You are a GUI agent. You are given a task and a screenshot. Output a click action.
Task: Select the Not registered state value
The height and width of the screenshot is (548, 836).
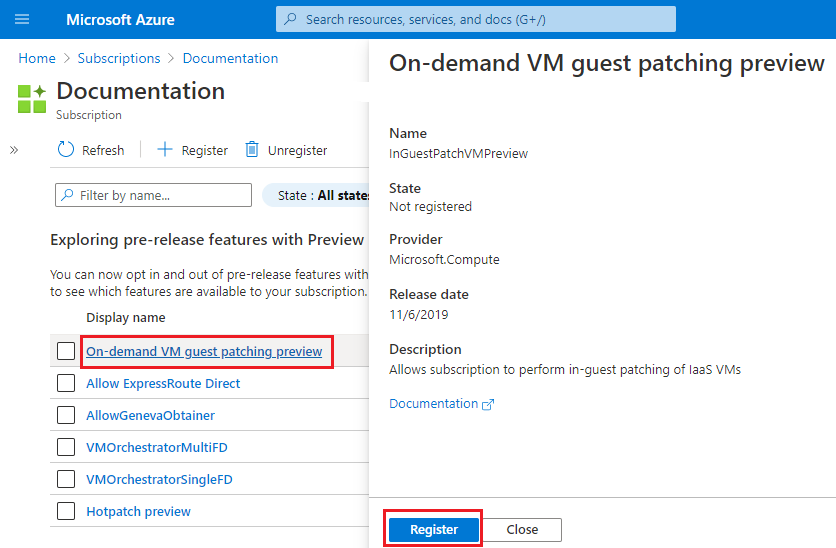[430, 206]
